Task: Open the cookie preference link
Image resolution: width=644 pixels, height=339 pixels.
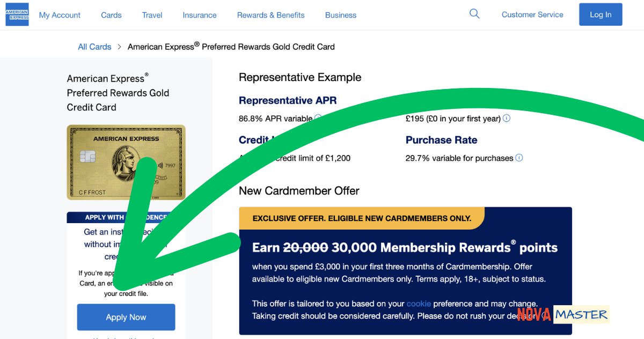Action: 419,304
